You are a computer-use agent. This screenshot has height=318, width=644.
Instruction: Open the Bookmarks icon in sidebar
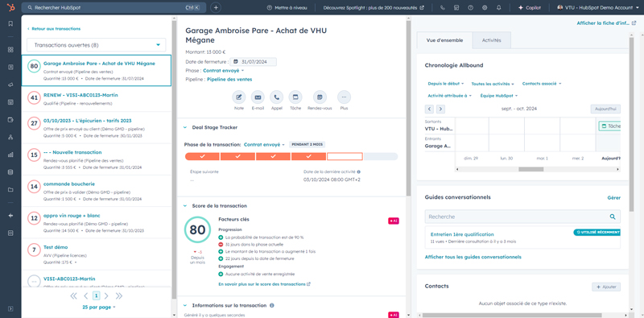(10, 23)
